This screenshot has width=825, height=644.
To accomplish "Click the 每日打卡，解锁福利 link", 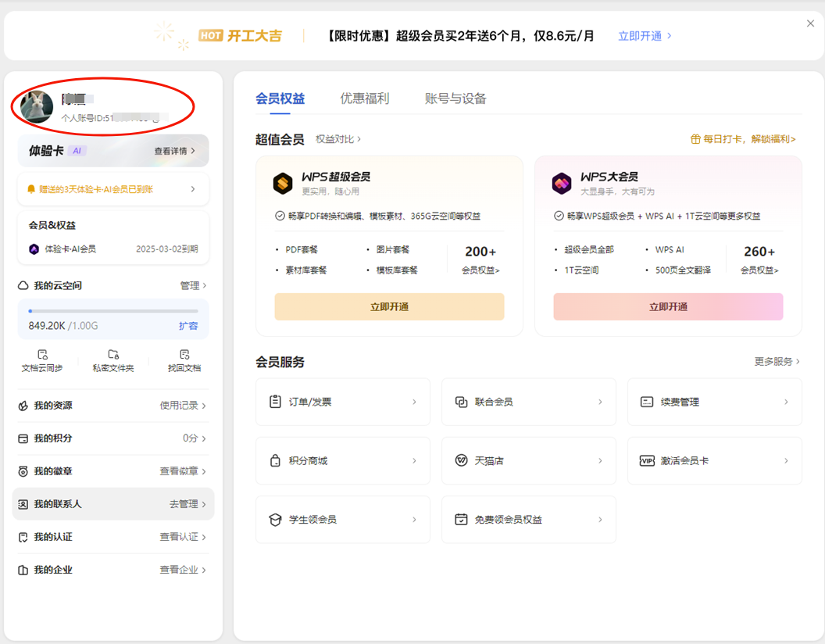I will point(743,139).
